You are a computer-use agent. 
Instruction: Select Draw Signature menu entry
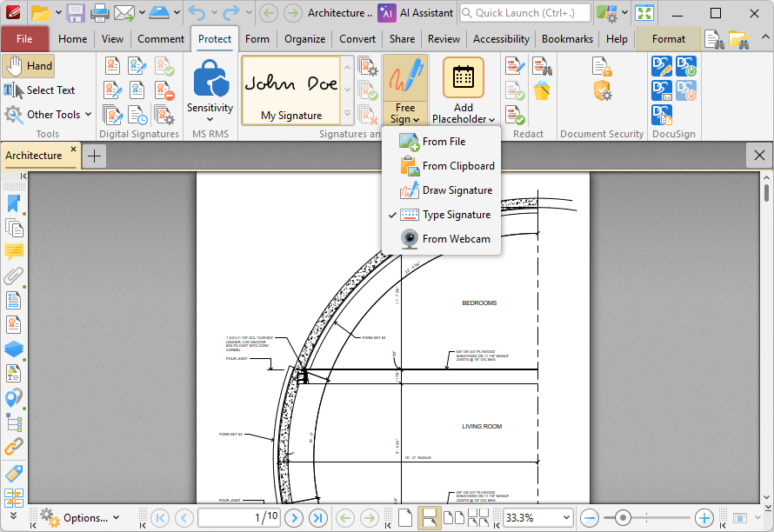pyautogui.click(x=441, y=190)
